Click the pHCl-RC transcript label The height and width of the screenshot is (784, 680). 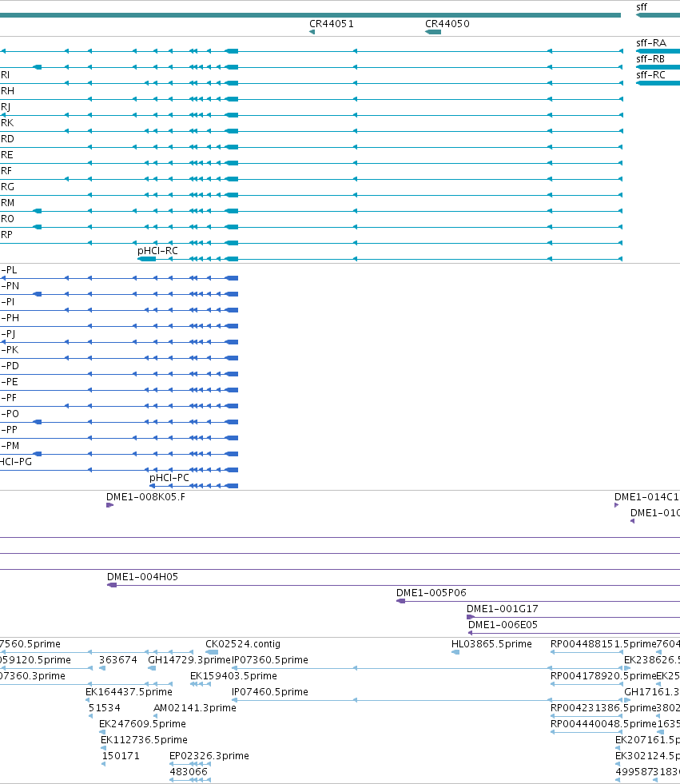[157, 250]
